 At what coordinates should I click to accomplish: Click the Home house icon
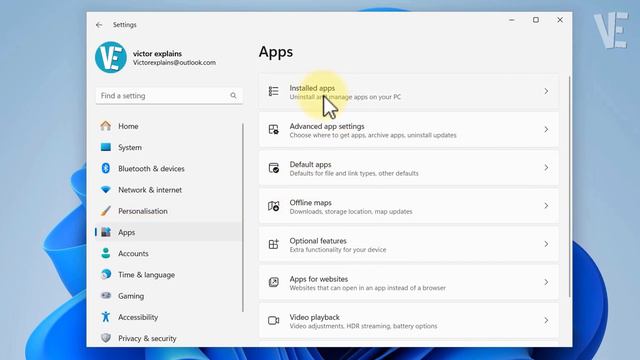pos(106,126)
